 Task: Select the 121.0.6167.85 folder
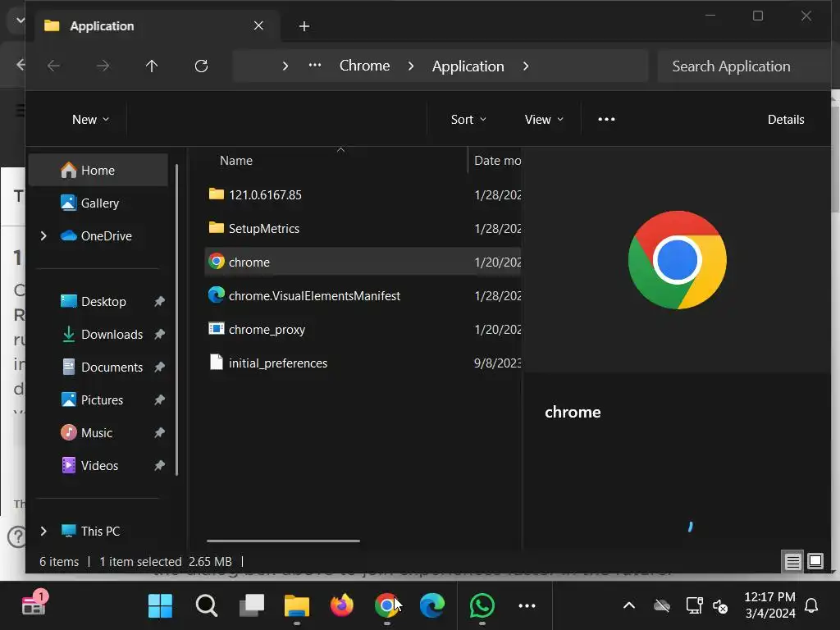(x=363, y=194)
